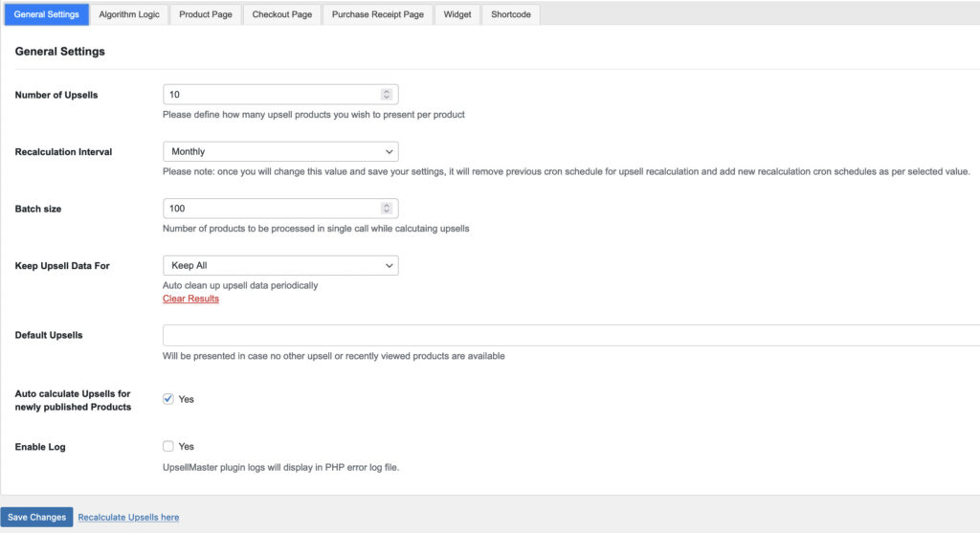Switch to the Algorithm Logic tab
The height and width of the screenshot is (533, 980).
pyautogui.click(x=129, y=14)
